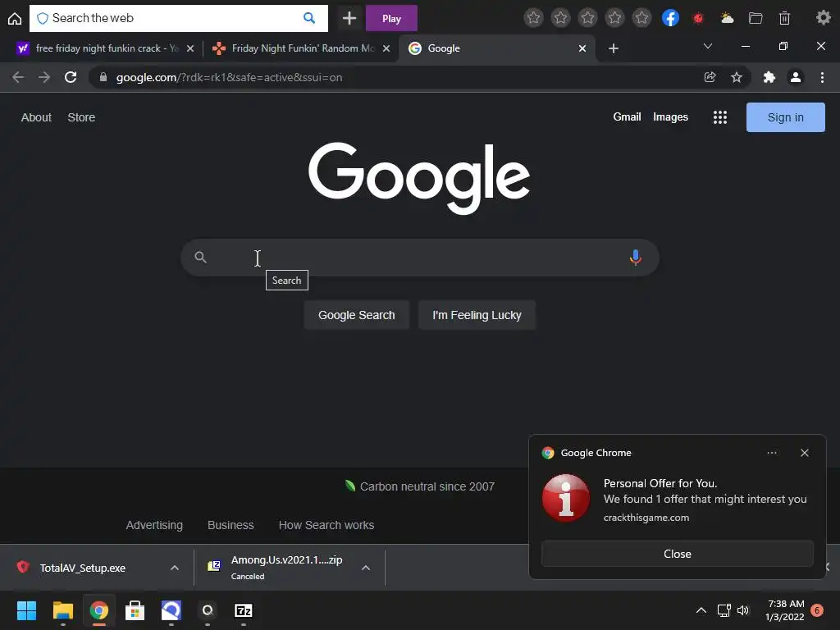Open the Extensions puzzle icon
Viewport: 840px width, 630px height.
pyautogui.click(x=769, y=77)
